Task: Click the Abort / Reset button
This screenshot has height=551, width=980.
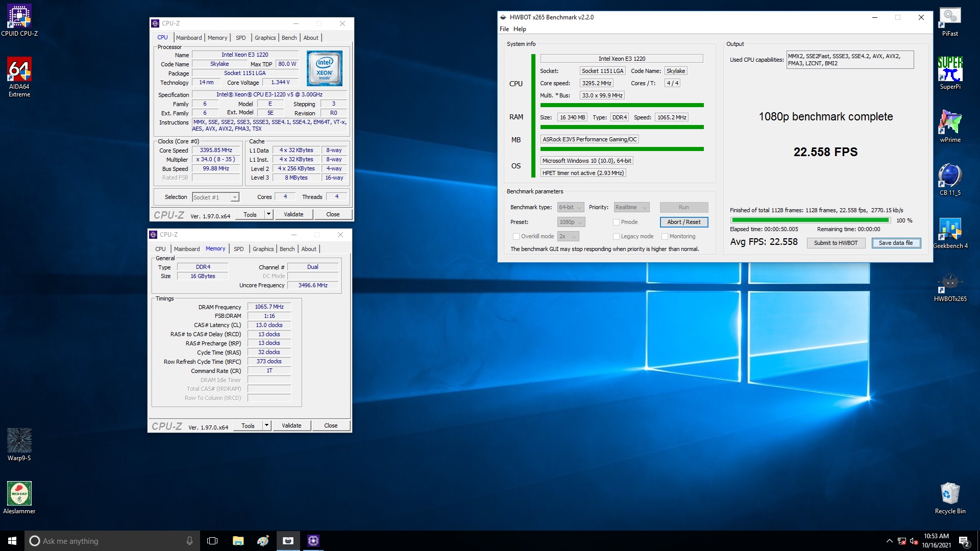Action: tap(684, 222)
